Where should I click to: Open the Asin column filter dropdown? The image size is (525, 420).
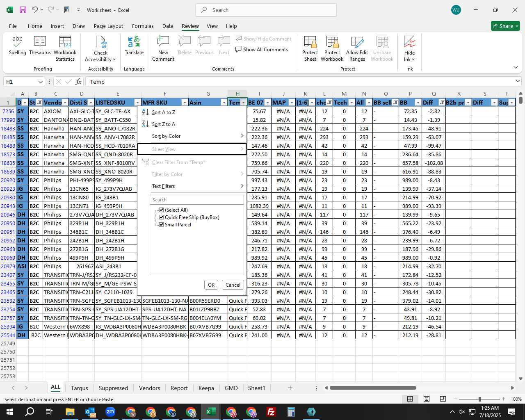tap(224, 103)
